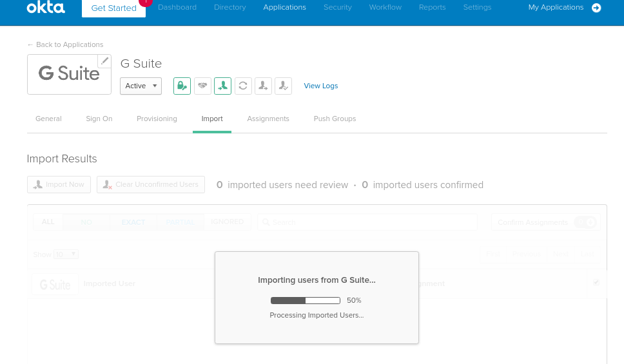Open the Applications menu

(x=284, y=7)
